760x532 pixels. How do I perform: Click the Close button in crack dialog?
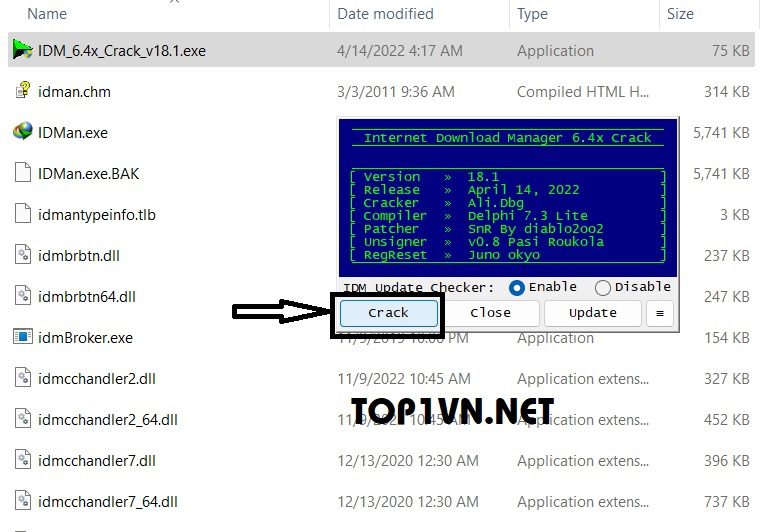click(x=491, y=313)
